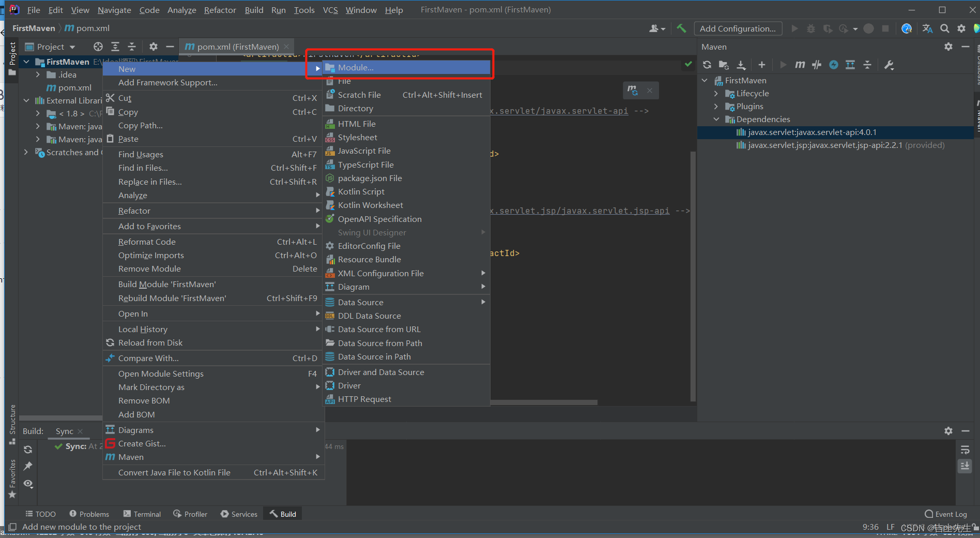The height and width of the screenshot is (538, 980).
Task: Expand Lifecycle in Maven tree
Action: click(716, 93)
